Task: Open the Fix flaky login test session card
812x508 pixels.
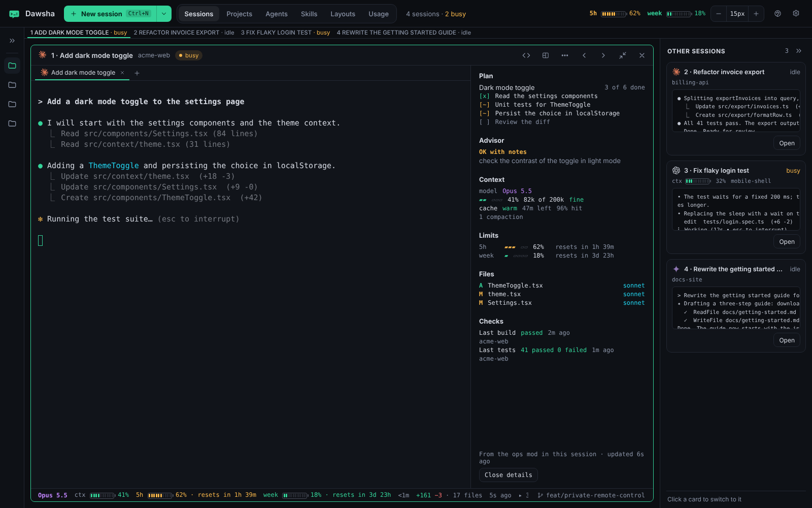Action: [787, 242]
